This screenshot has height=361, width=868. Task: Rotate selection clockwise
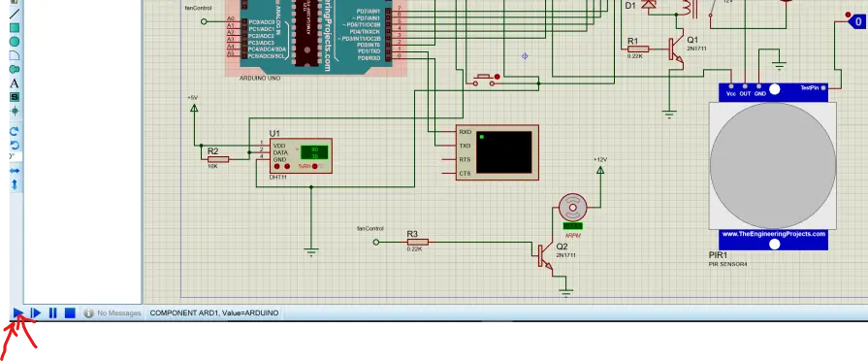pyautogui.click(x=15, y=131)
